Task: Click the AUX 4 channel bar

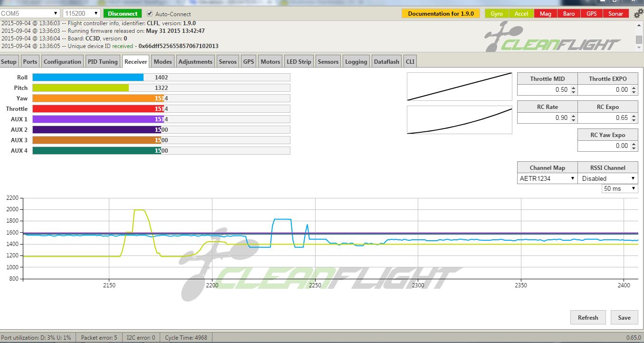Action: (161, 150)
